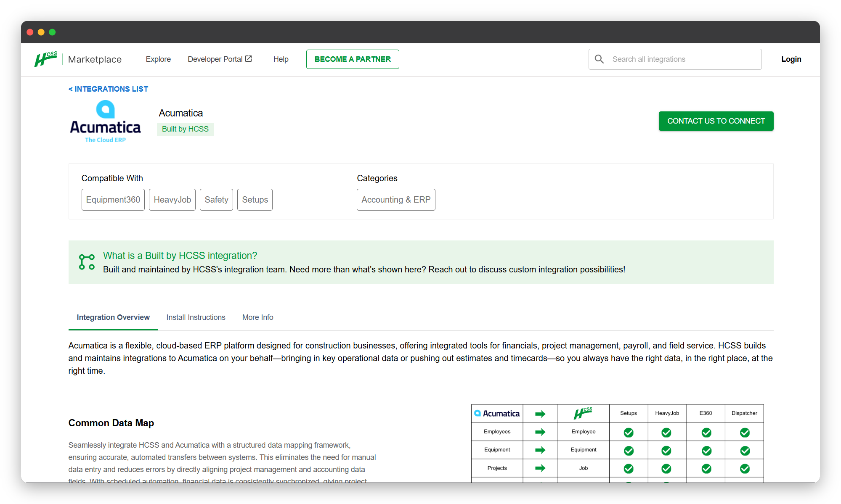The image size is (841, 504).
Task: Click the Job row checkmark under HeavyJob
Action: click(666, 469)
